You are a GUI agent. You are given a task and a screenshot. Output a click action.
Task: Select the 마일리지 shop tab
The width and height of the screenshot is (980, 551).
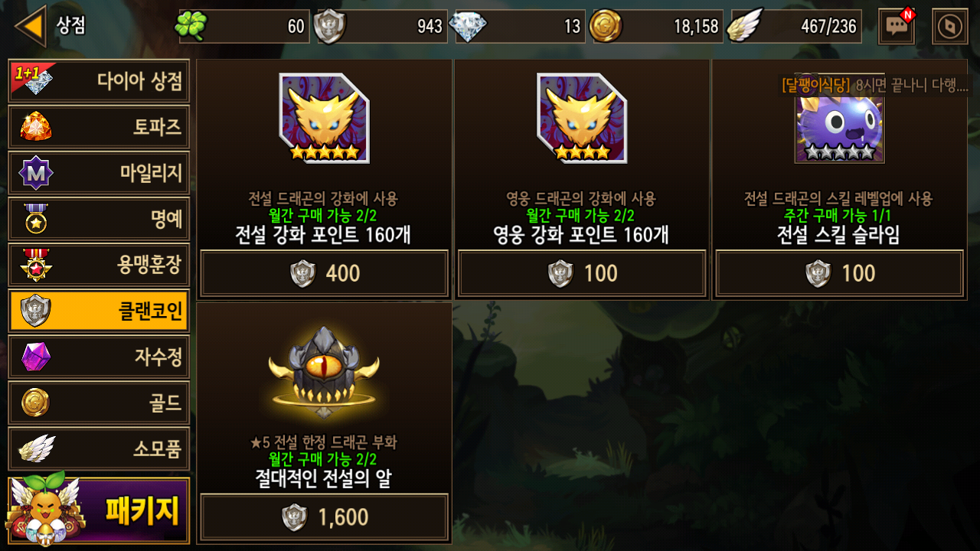pos(99,173)
